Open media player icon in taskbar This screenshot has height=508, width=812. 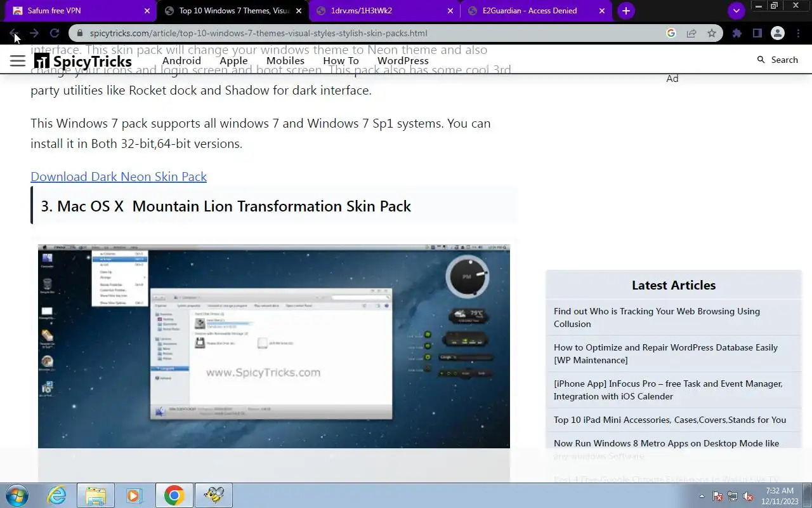click(134, 495)
